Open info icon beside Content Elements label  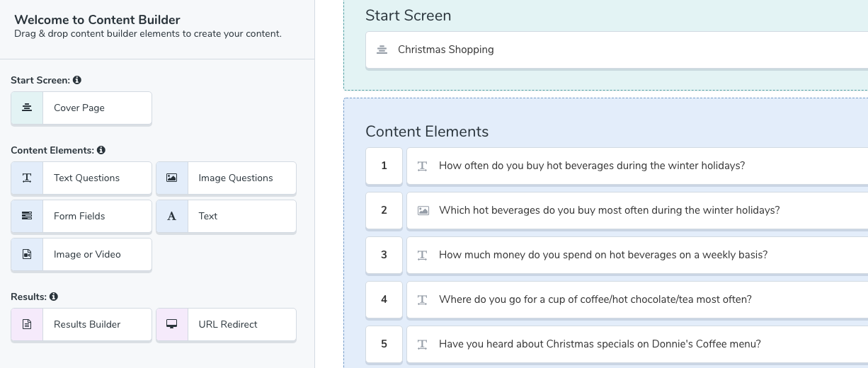pos(101,151)
